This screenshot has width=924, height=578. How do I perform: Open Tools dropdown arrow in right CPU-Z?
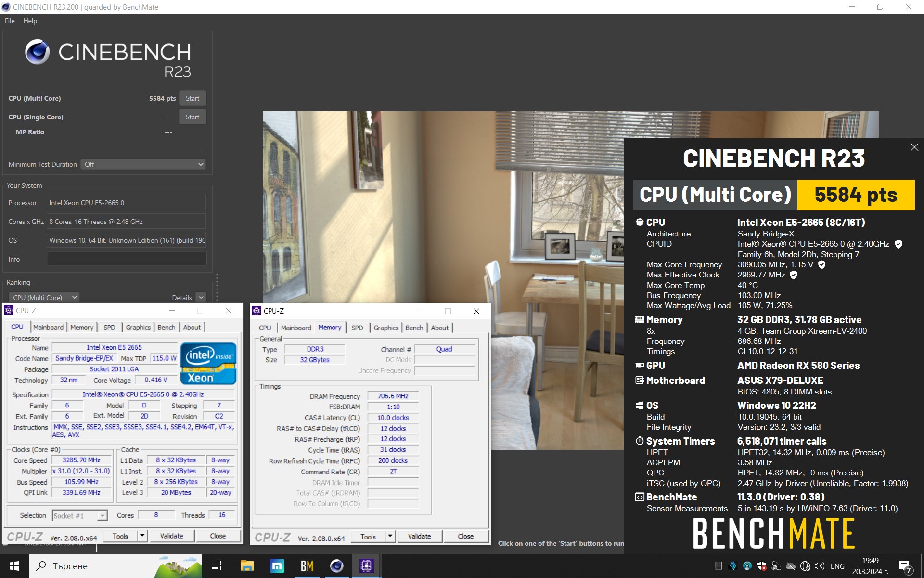(390, 536)
